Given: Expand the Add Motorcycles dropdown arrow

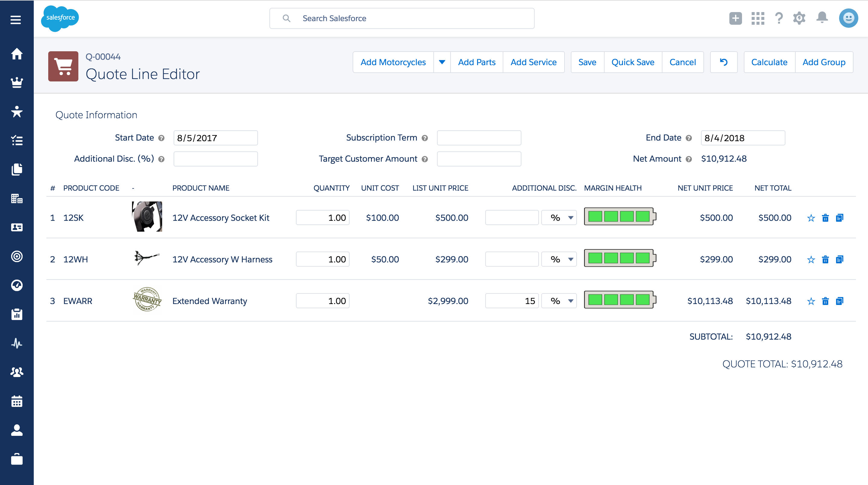Looking at the screenshot, I should tap(442, 62).
